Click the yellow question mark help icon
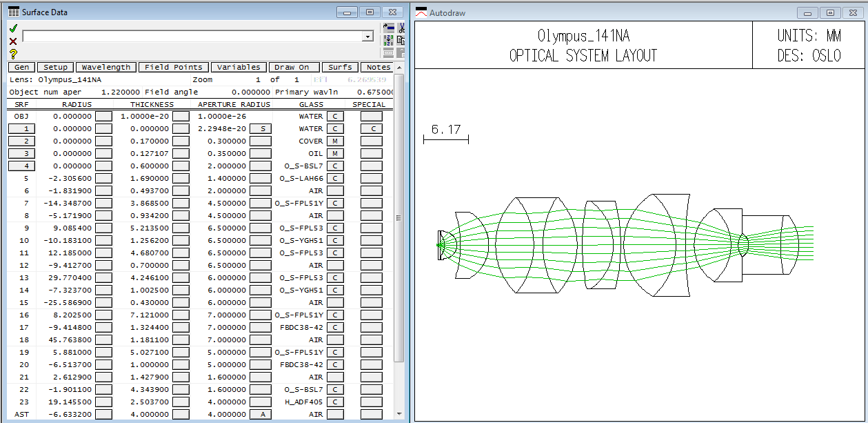This screenshot has height=423, width=868. 13,54
